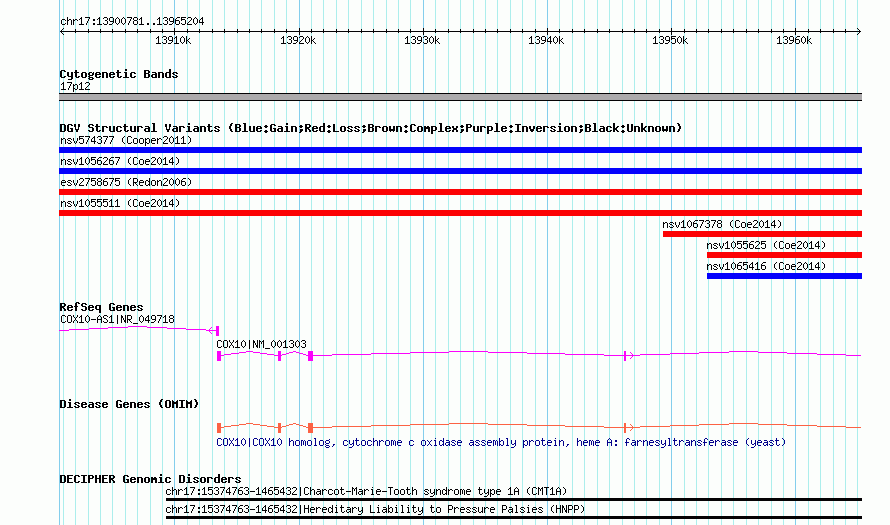Click the chr17:13900781..13965204 coordinate label

132,22
